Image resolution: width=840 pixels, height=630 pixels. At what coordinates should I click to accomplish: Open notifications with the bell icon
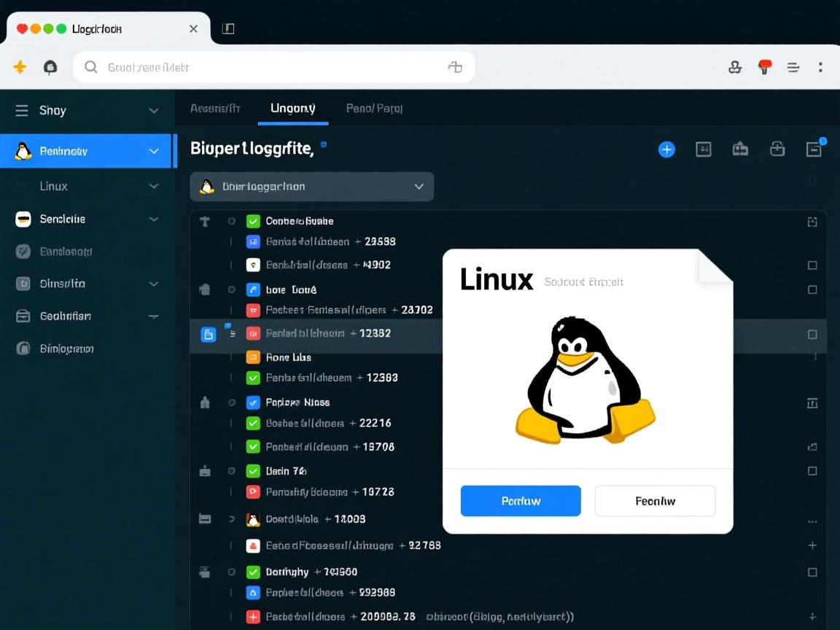pos(50,66)
